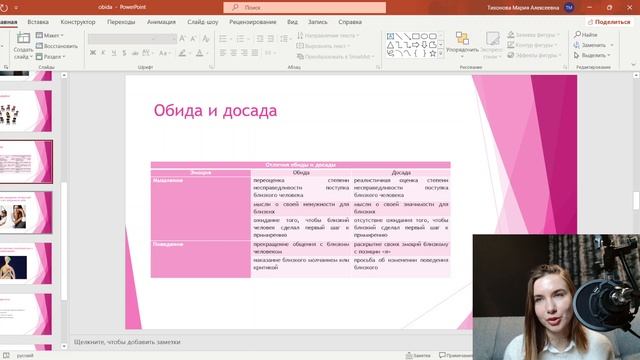The image size is (640, 360).
Task: Open the Запись tab
Action: [318, 22]
